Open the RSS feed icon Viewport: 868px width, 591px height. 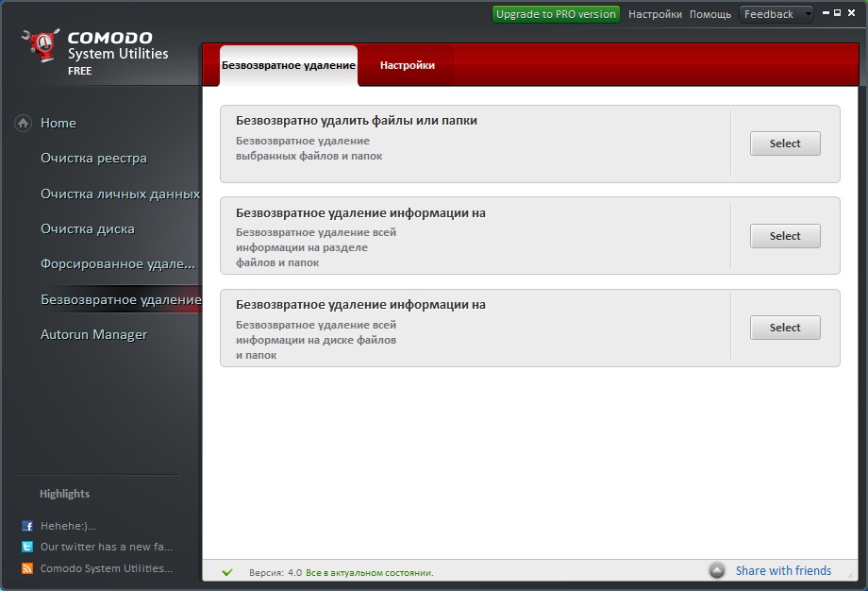[27, 568]
